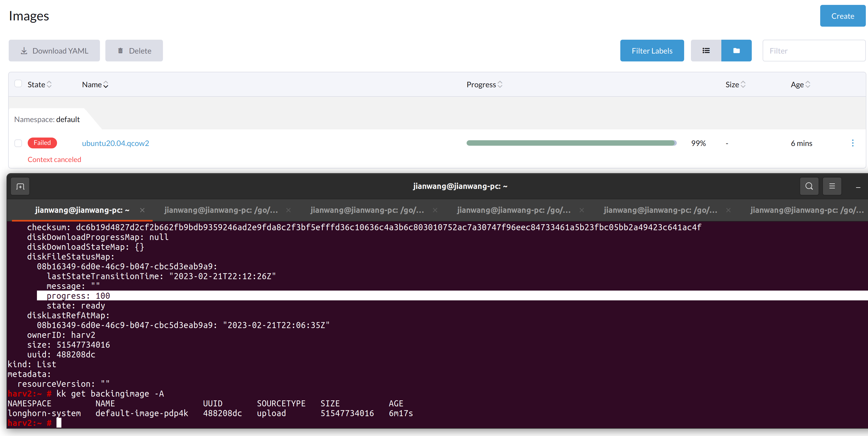Switch to grouped folder view icon
The width and height of the screenshot is (868, 436).
pos(736,51)
